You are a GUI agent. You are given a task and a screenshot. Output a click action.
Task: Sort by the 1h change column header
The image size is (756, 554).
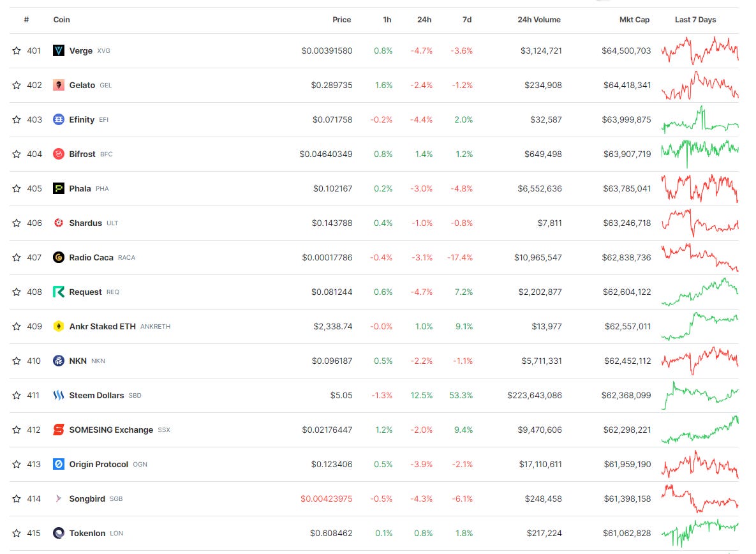pyautogui.click(x=387, y=20)
